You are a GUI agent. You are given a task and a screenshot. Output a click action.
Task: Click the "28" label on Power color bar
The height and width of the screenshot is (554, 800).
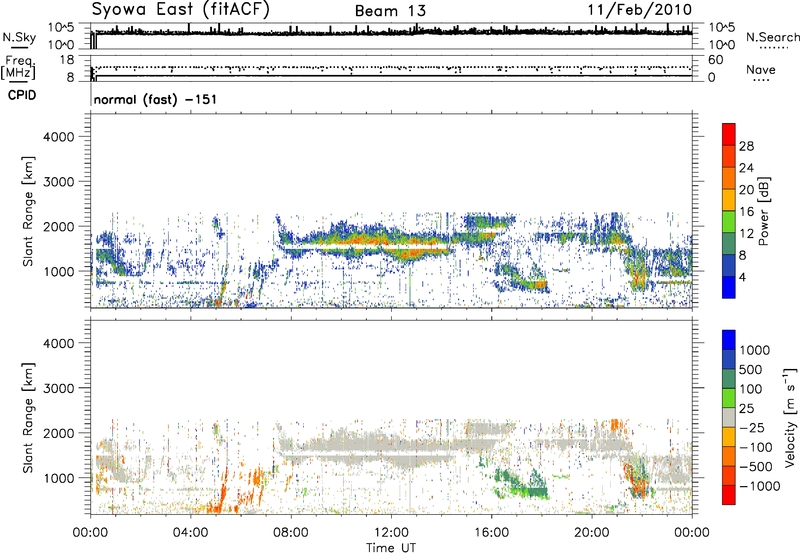tap(746, 146)
